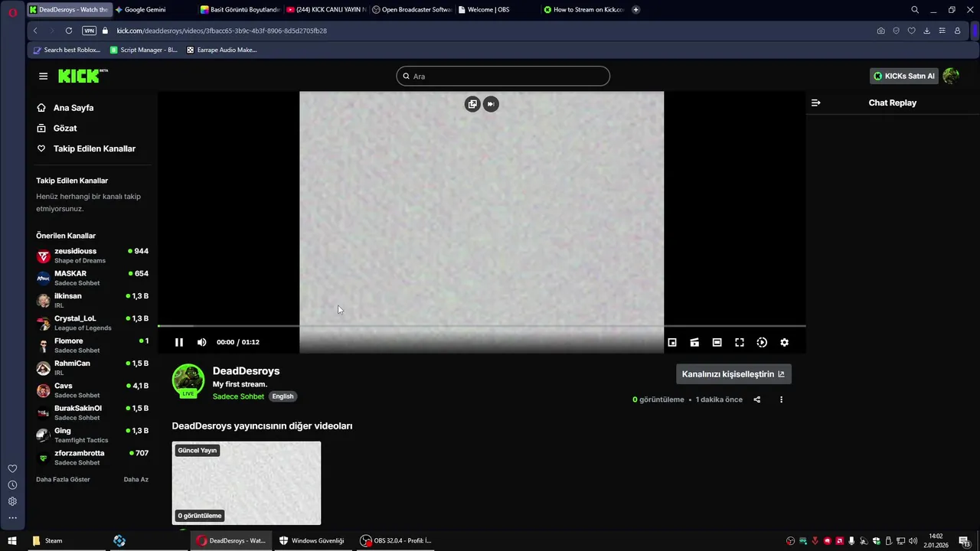Click the KICK logo

pyautogui.click(x=83, y=76)
